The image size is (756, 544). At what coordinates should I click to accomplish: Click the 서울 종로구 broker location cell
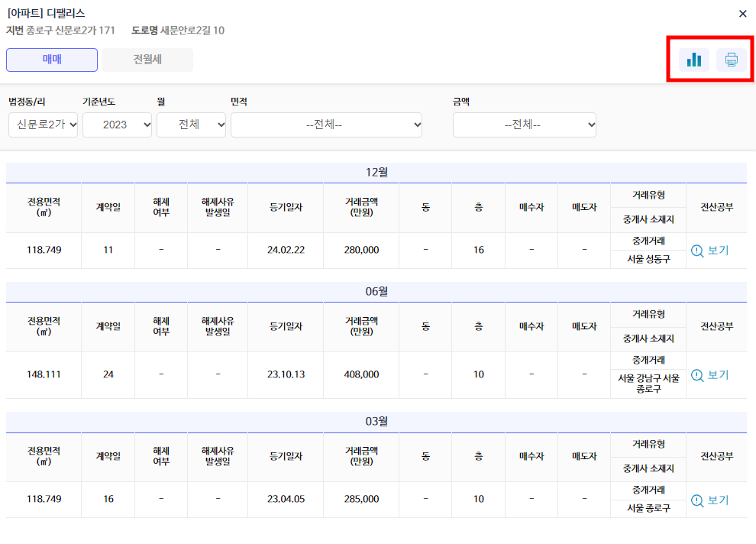tap(648, 508)
